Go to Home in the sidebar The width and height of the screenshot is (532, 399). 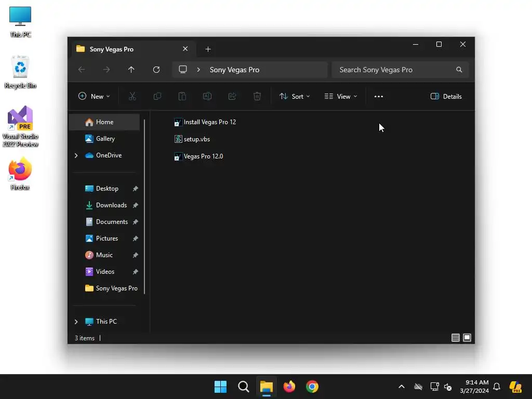coord(104,122)
